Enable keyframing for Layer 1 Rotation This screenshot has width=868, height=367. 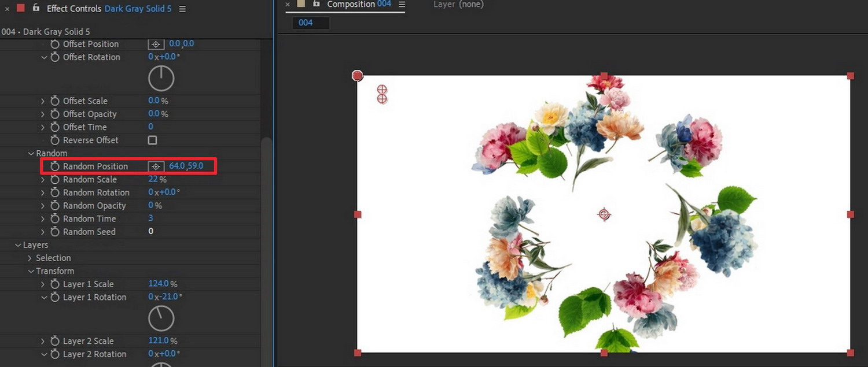coord(55,297)
